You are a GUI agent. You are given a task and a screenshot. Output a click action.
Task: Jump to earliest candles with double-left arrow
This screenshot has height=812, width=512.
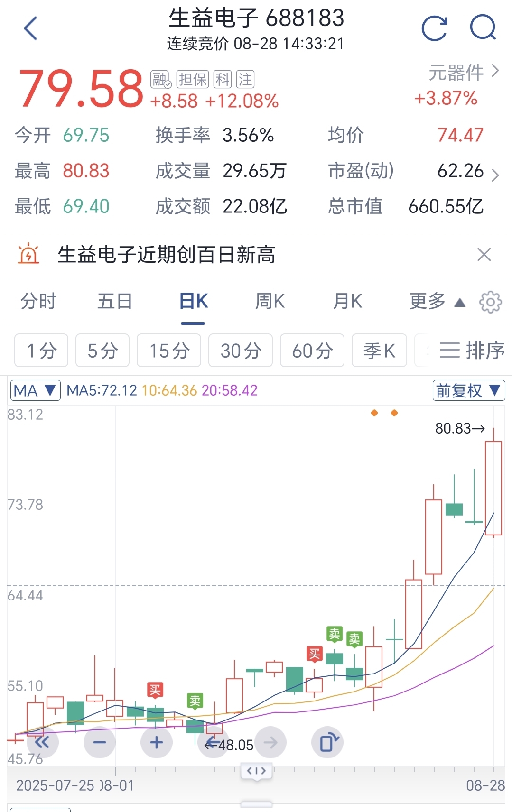click(42, 742)
